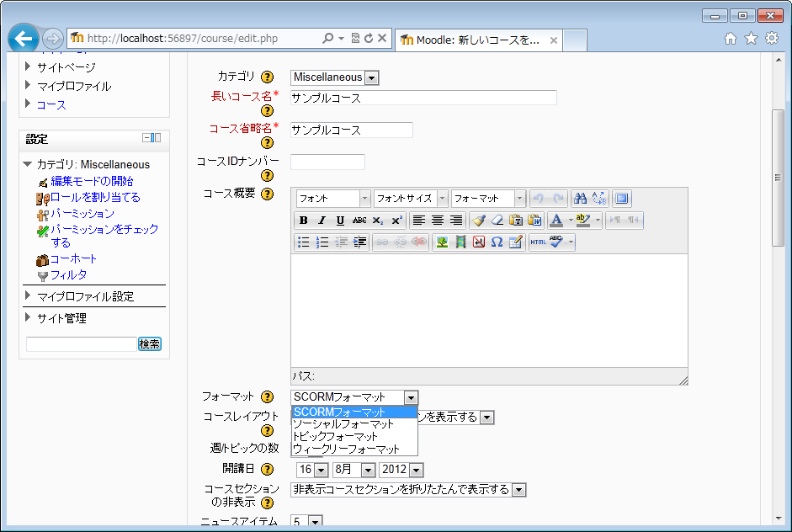Choose ウィークリーフォーマット option
This screenshot has width=792, height=532.
pos(346,450)
